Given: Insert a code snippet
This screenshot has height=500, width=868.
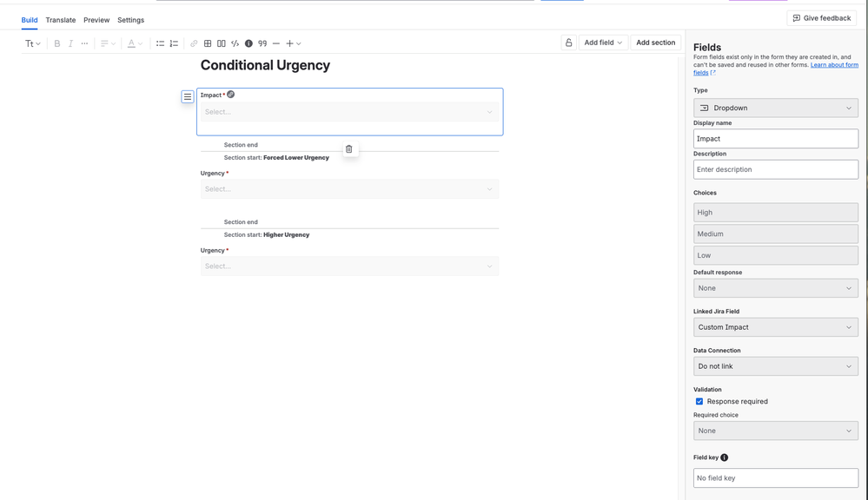Looking at the screenshot, I should pyautogui.click(x=235, y=43).
